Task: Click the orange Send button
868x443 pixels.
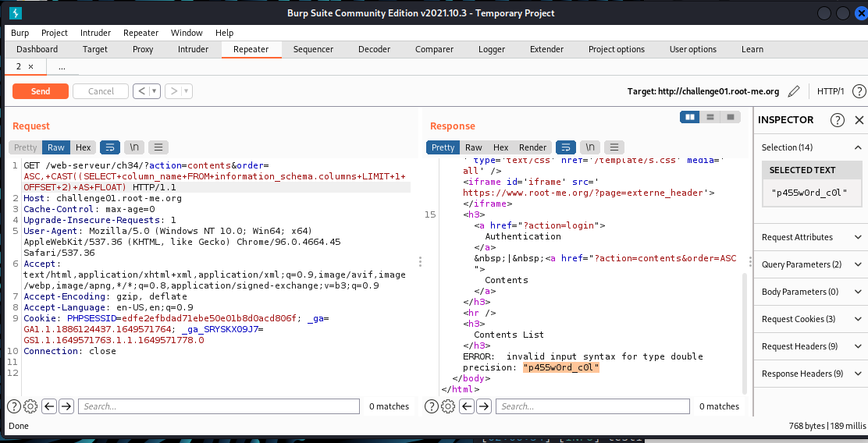Action: click(x=41, y=91)
